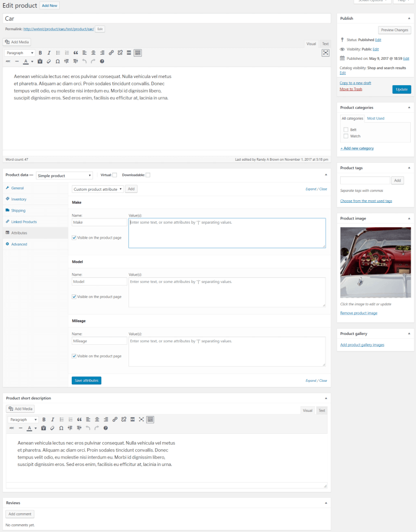
Task: Open special characters in short description editor
Action: point(61,428)
